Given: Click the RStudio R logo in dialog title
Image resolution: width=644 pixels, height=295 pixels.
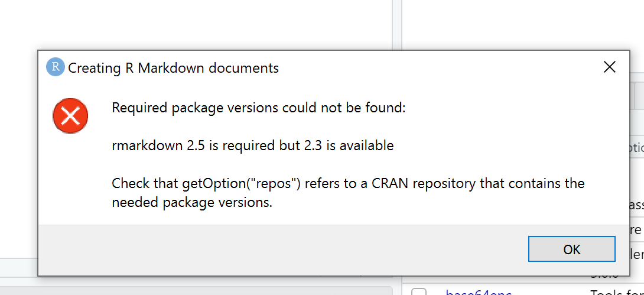Looking at the screenshot, I should (56, 67).
